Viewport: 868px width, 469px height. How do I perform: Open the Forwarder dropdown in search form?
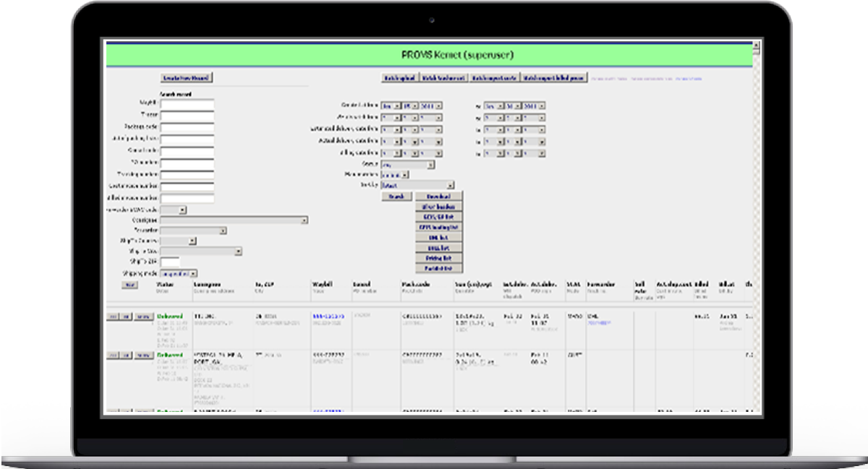[194, 231]
